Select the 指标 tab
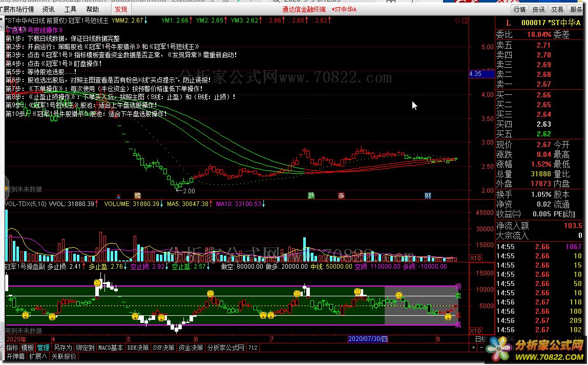This screenshot has width=588, height=365. pos(12,348)
